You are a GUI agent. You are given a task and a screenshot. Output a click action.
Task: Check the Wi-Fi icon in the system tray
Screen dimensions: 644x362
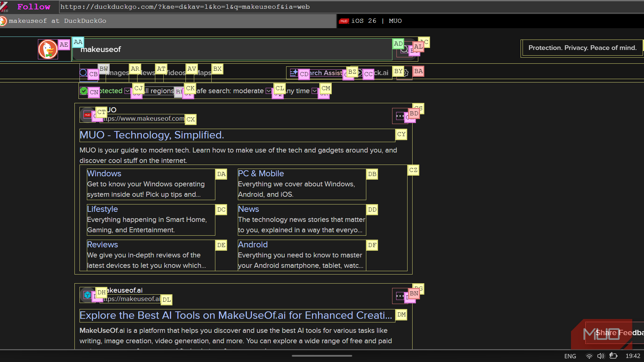[x=589, y=356]
